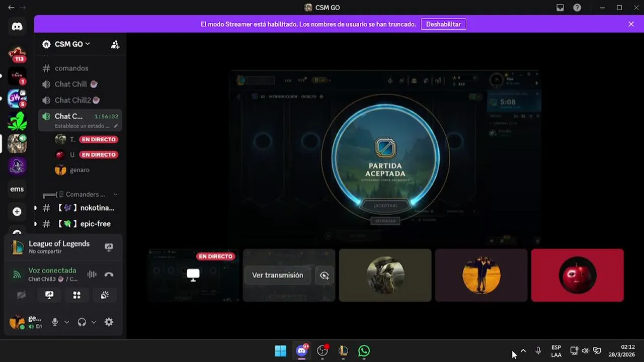
Task: Select user U. streaming live
Action: click(86, 154)
